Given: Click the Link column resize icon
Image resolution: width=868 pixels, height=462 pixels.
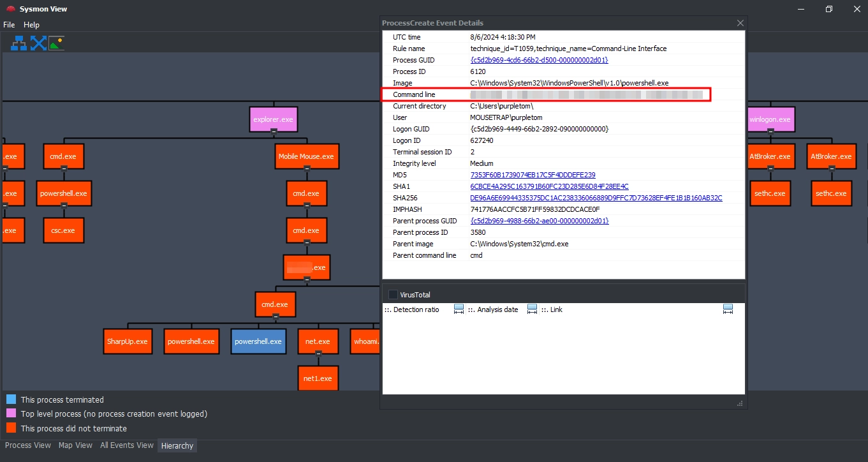Looking at the screenshot, I should (x=728, y=309).
